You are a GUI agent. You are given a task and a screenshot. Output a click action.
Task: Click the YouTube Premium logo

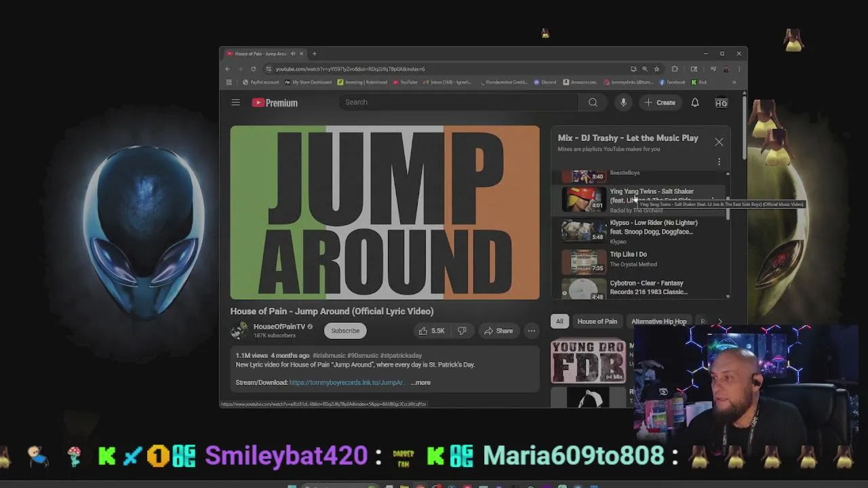275,103
